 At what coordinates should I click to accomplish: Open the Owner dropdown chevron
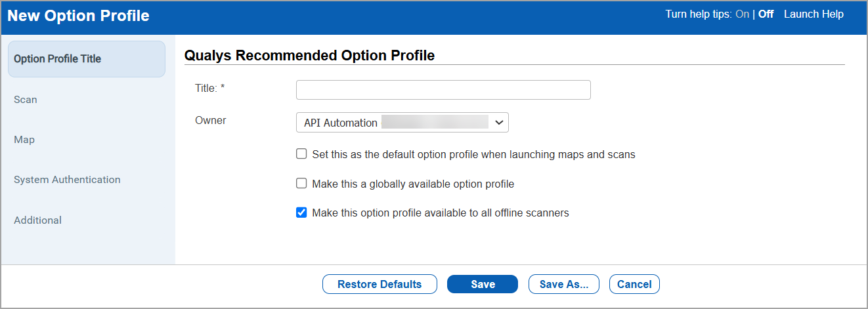(499, 123)
